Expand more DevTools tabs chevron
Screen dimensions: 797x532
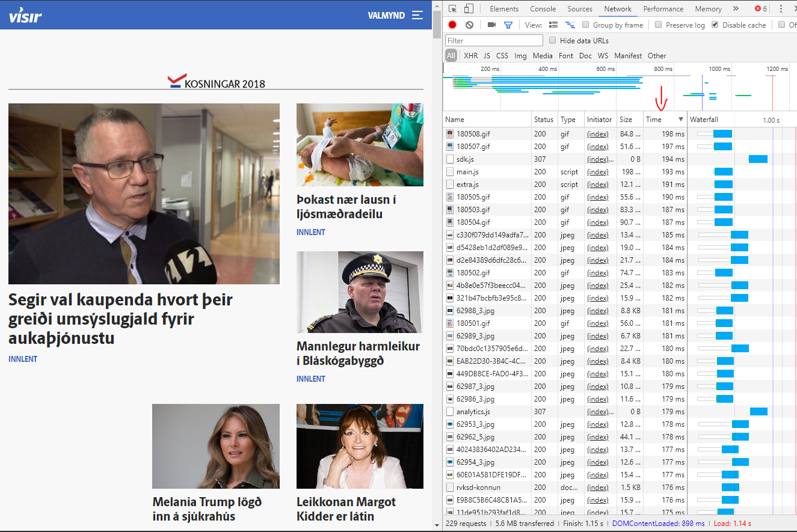pos(736,9)
